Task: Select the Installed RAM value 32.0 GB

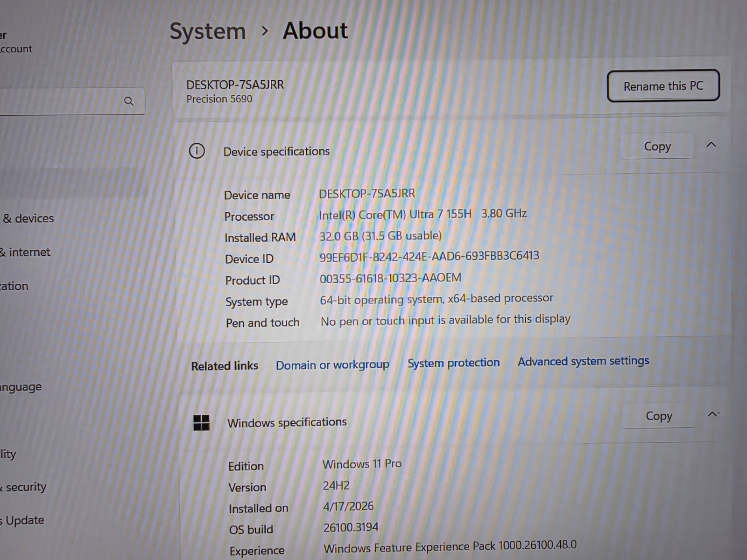Action: tap(339, 236)
